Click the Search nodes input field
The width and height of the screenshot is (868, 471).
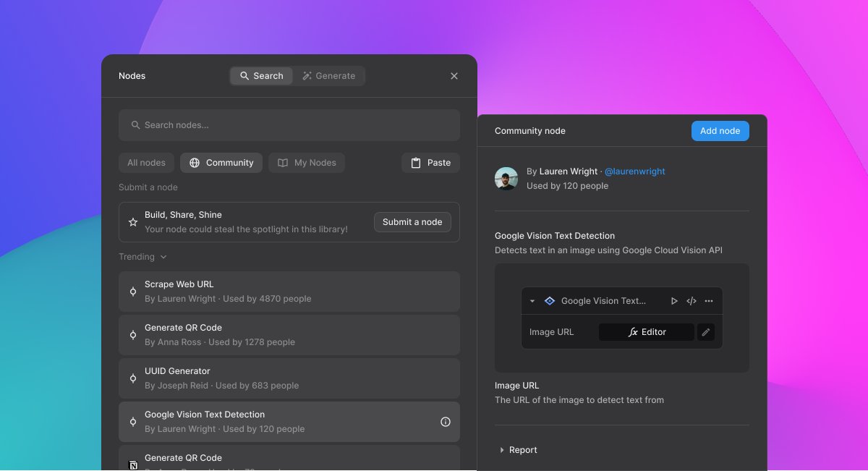[289, 125]
